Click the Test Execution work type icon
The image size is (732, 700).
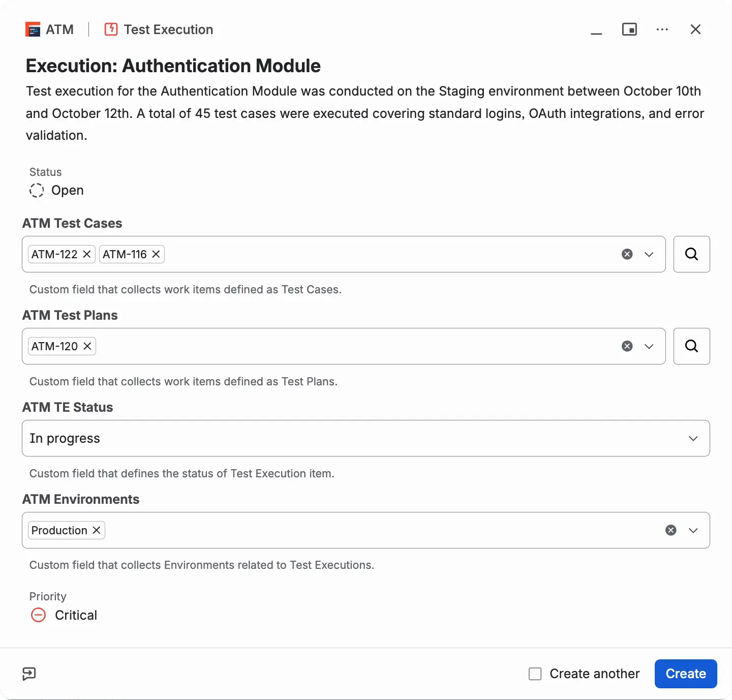[111, 29]
